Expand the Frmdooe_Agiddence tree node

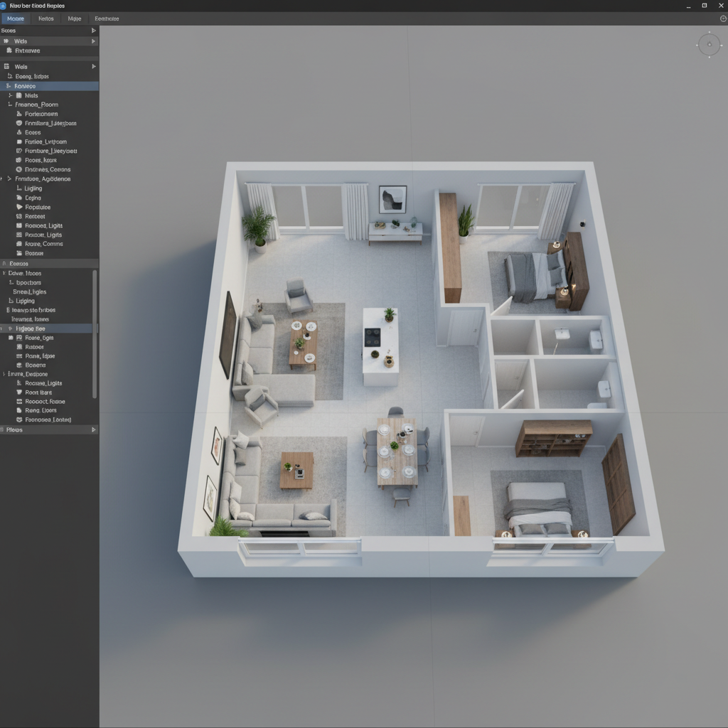pyautogui.click(x=9, y=178)
